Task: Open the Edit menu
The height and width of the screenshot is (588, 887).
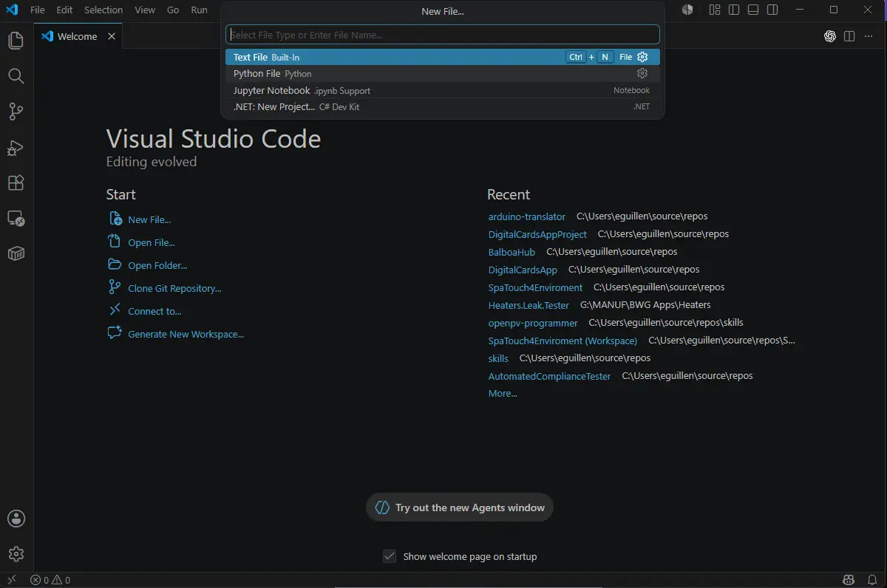Action: tap(64, 10)
